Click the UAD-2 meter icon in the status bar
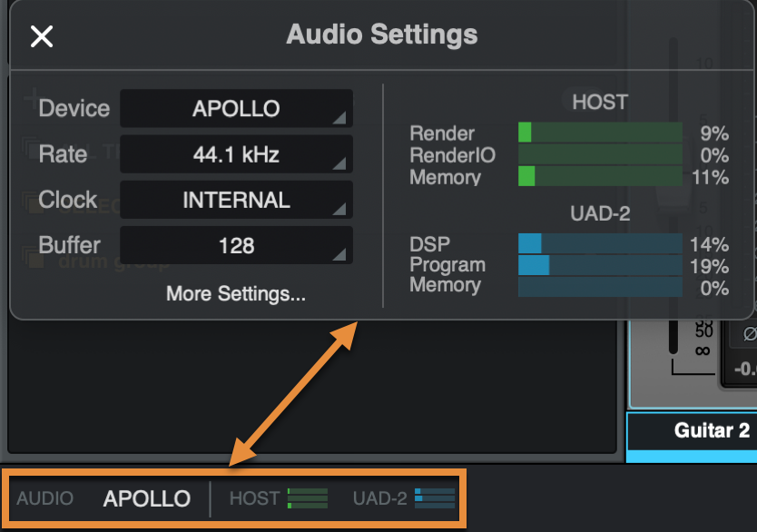The image size is (757, 532). tap(433, 498)
